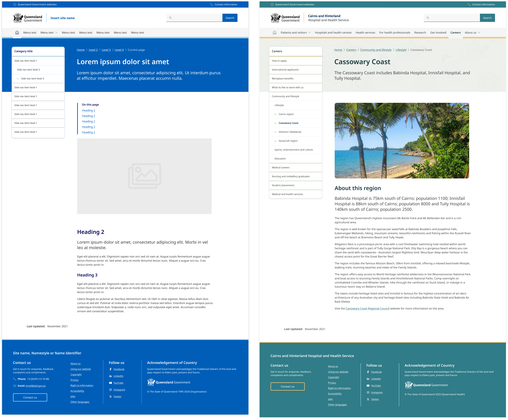The height and width of the screenshot is (420, 508).
Task: Click Twitter X icon in teal footer
Action: [x=368, y=399]
